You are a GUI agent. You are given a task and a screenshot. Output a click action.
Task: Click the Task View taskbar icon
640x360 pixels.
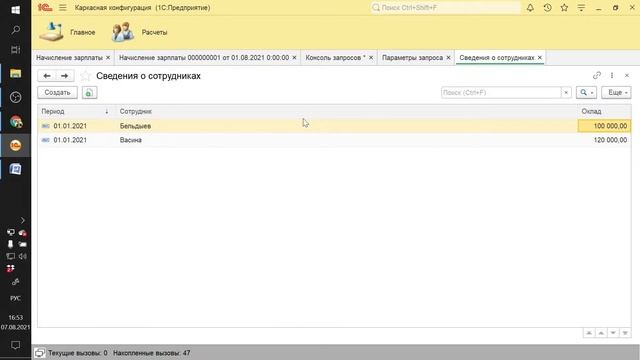point(16,50)
